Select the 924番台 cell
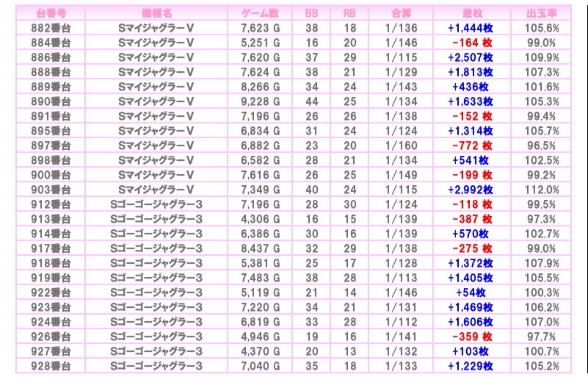This screenshot has height=388, width=588. point(51,322)
